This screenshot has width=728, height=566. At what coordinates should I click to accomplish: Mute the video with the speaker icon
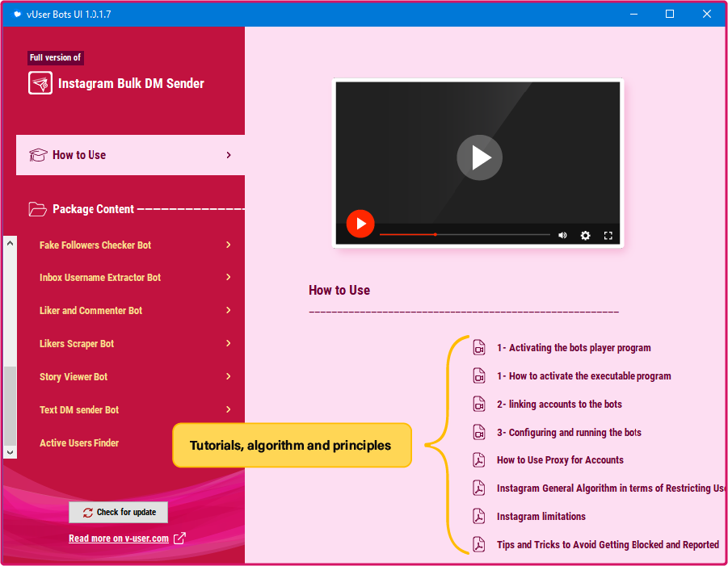coord(562,235)
